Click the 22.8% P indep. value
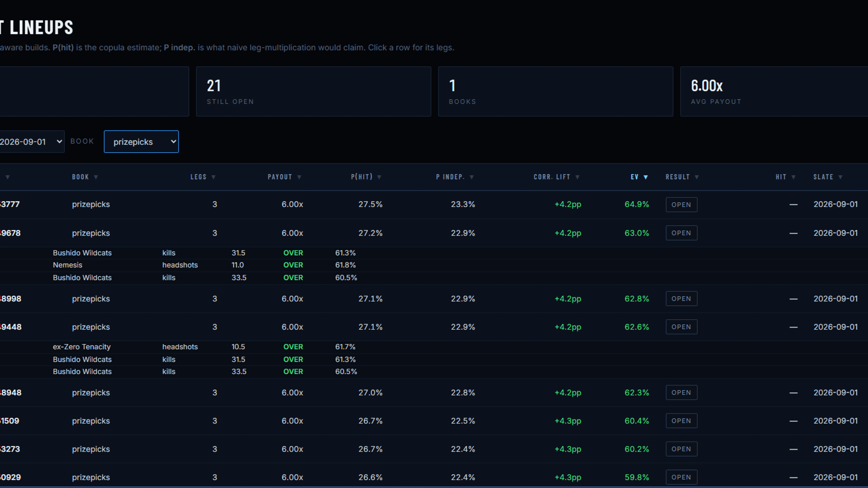 pos(463,392)
